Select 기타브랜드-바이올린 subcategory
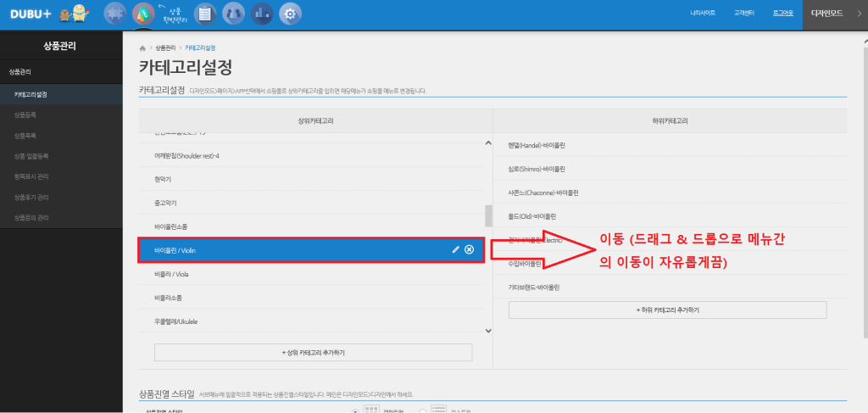The image size is (868, 413). point(670,287)
